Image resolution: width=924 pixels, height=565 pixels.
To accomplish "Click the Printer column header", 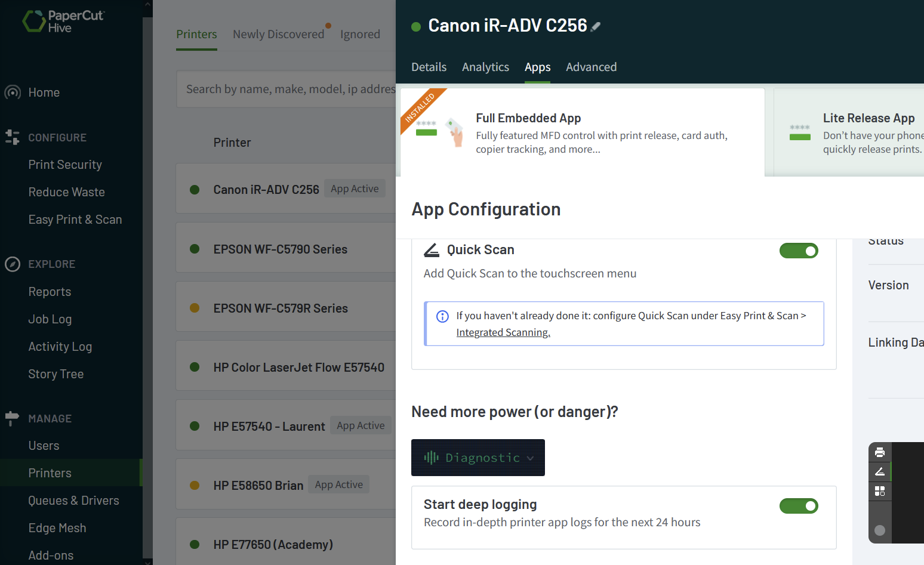I will click(232, 143).
